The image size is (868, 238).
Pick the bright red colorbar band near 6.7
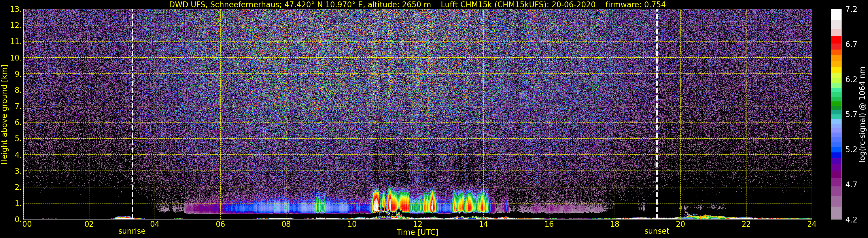[x=836, y=40]
